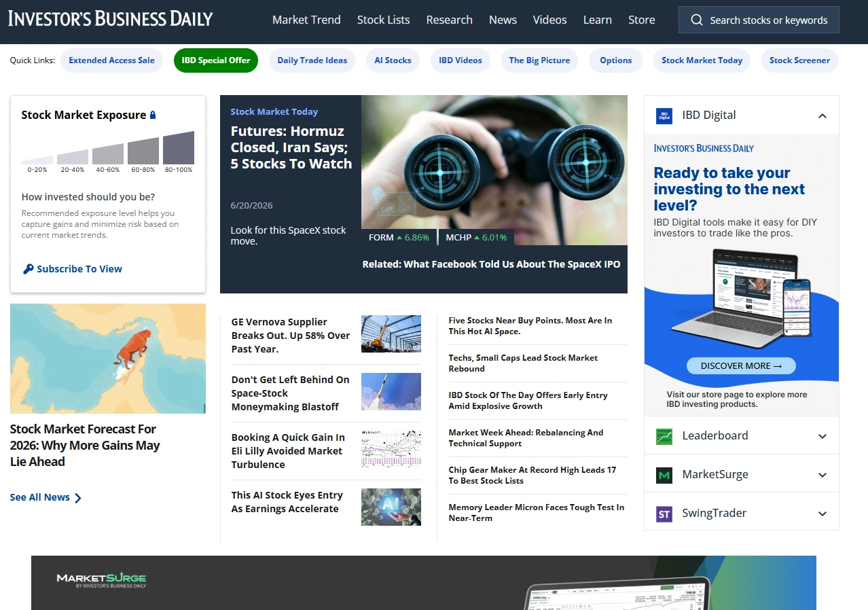The height and width of the screenshot is (610, 868).
Task: Expand the SwingTrader panel chevron
Action: 822,514
